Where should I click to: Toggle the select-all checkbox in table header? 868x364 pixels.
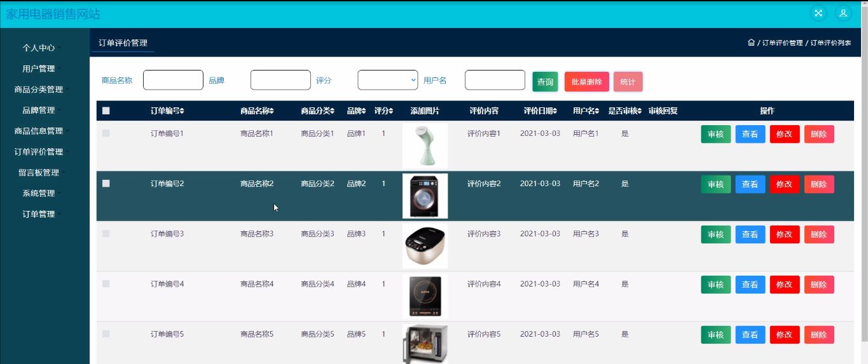click(106, 111)
